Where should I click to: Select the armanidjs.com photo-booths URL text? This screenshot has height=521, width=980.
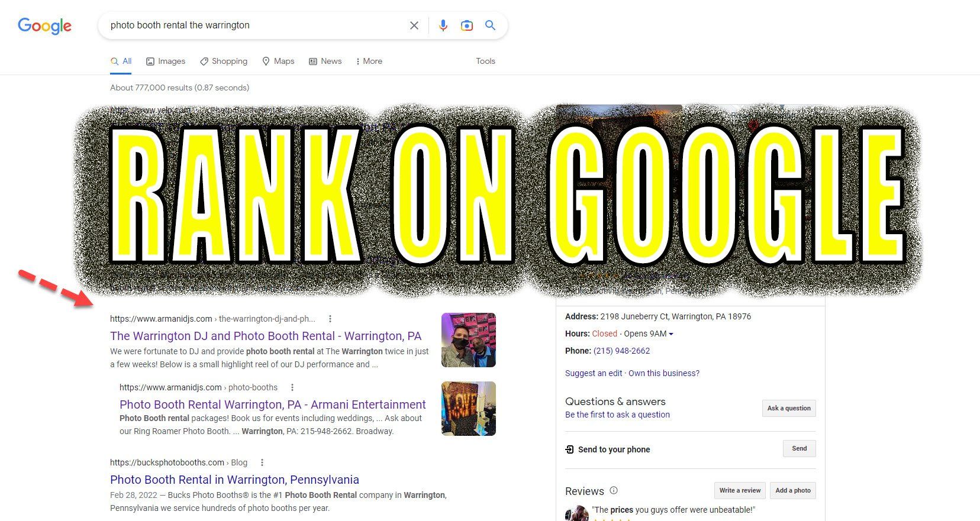(198, 387)
